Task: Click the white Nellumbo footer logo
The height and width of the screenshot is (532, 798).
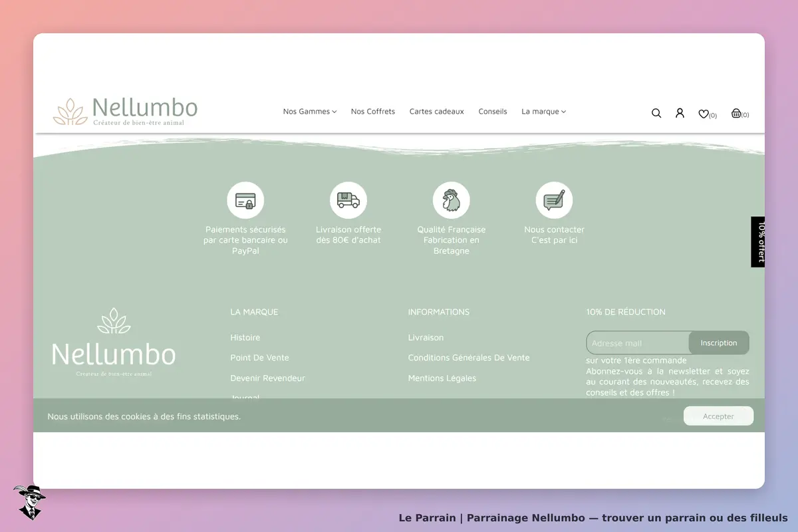Action: 114,342
